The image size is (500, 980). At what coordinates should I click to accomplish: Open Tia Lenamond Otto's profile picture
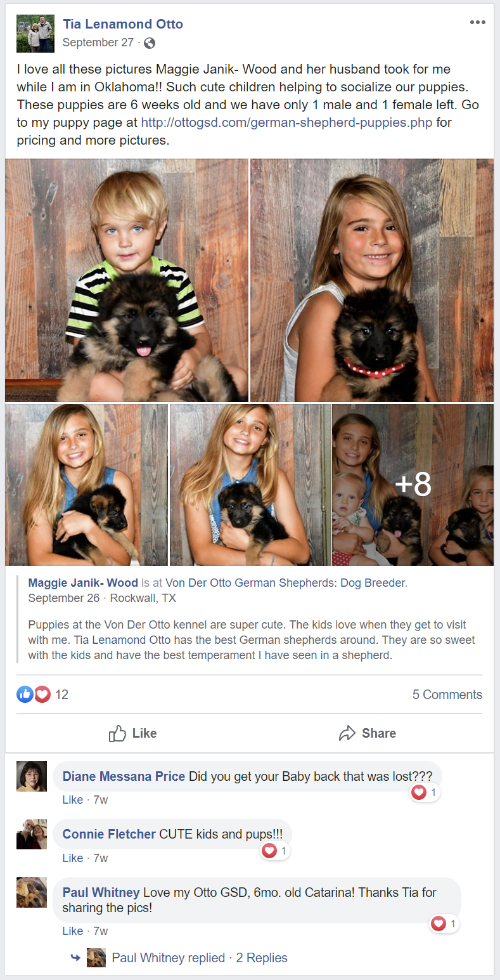click(x=35, y=34)
